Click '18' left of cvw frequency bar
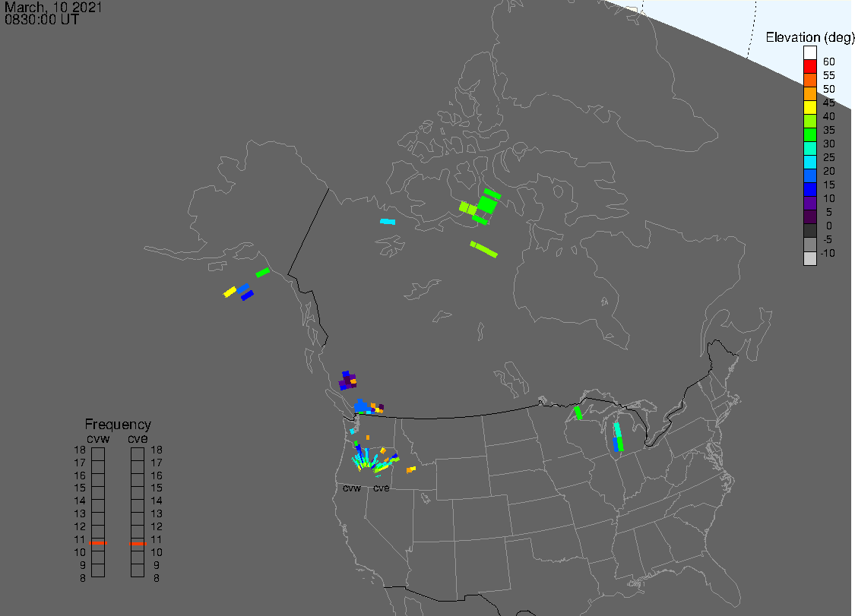The width and height of the screenshot is (855, 616). pyautogui.click(x=80, y=450)
